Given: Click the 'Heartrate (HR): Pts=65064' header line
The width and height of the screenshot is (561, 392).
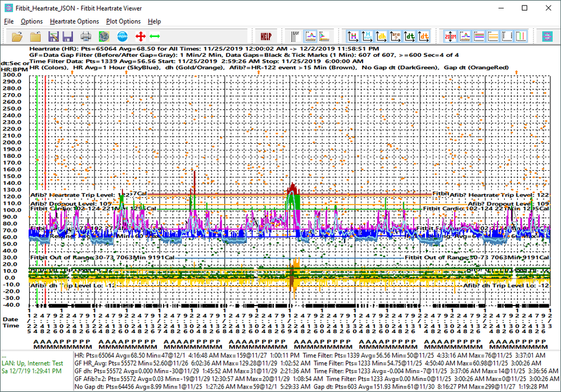Looking at the screenshot, I should [204, 49].
